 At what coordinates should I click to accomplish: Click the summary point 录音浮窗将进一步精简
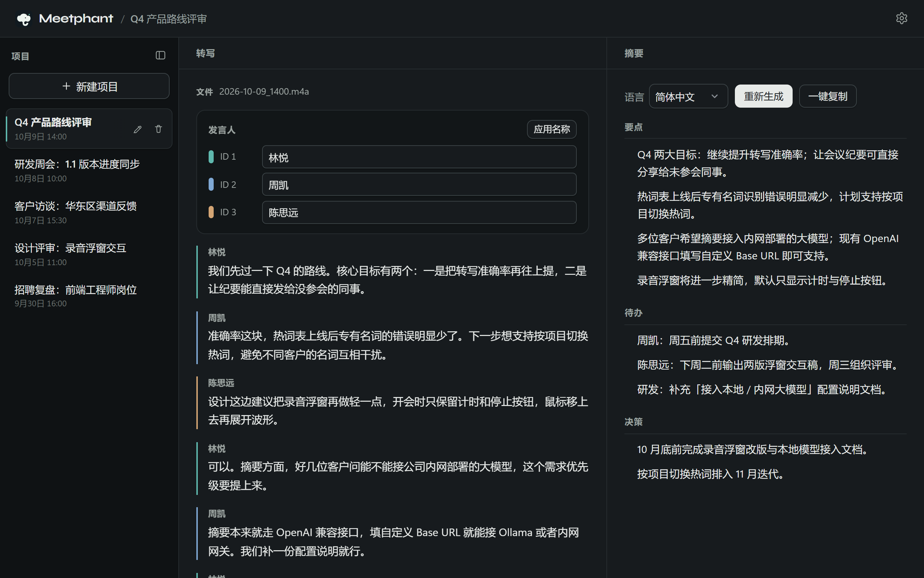[x=763, y=281]
